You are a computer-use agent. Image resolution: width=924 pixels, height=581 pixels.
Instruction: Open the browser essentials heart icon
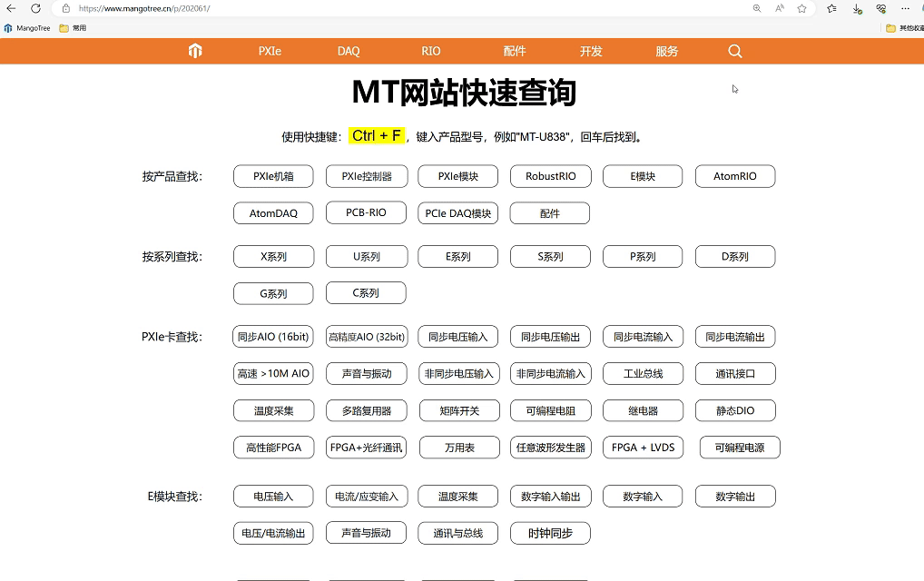tap(881, 8)
